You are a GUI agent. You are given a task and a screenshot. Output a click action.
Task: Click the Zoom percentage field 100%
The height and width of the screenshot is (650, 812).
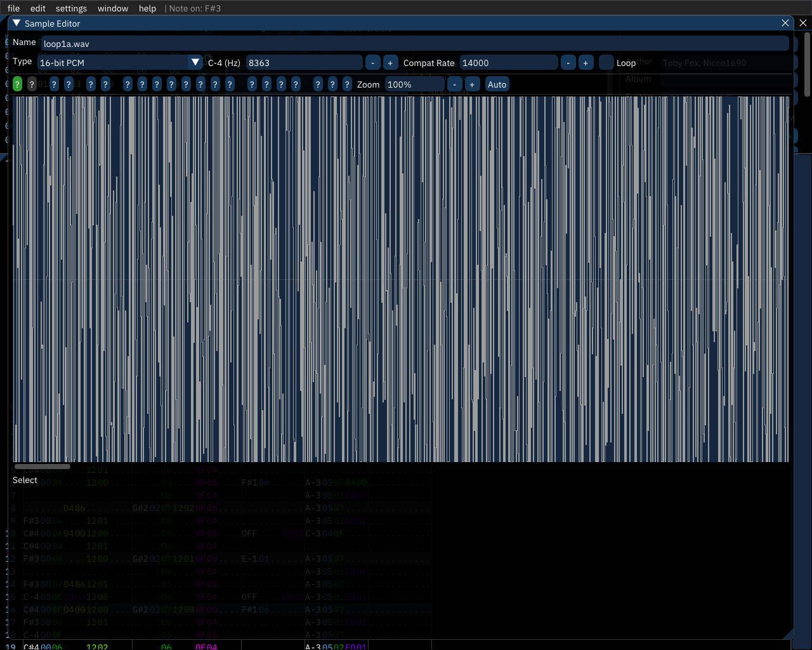(x=415, y=84)
